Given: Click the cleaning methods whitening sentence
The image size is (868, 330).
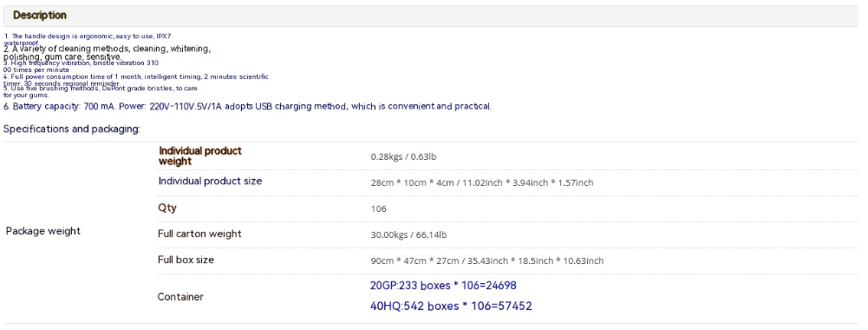Looking at the screenshot, I should 107,53.
